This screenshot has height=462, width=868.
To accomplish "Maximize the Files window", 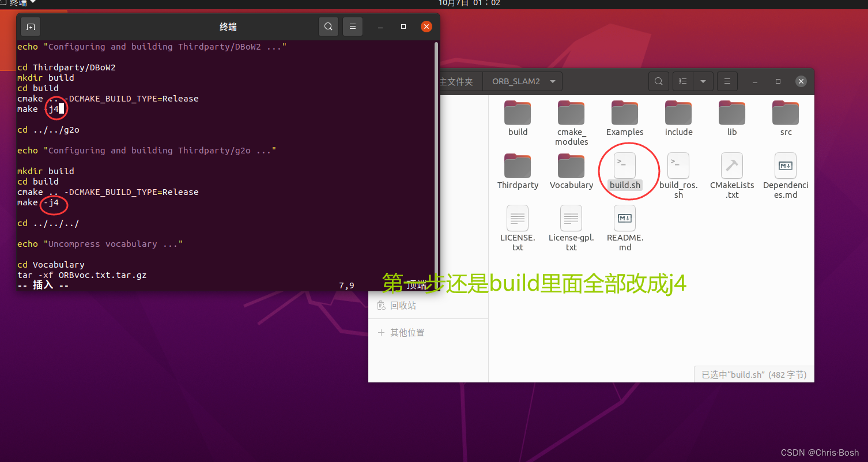I will coord(778,81).
